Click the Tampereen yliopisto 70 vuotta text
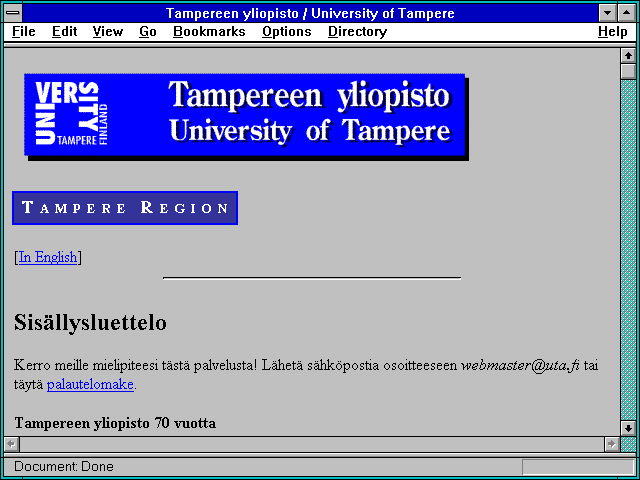Viewport: 640px width, 480px height. (x=115, y=423)
